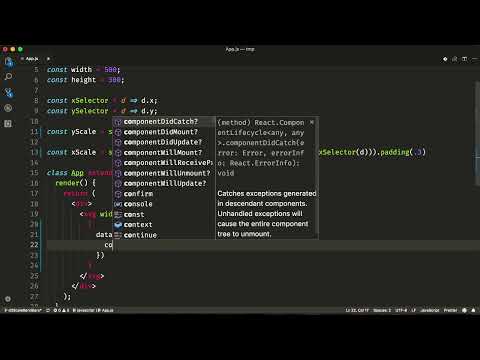This screenshot has height=360, width=480.
Task: Change the LF end of line sequence
Action: (414, 310)
